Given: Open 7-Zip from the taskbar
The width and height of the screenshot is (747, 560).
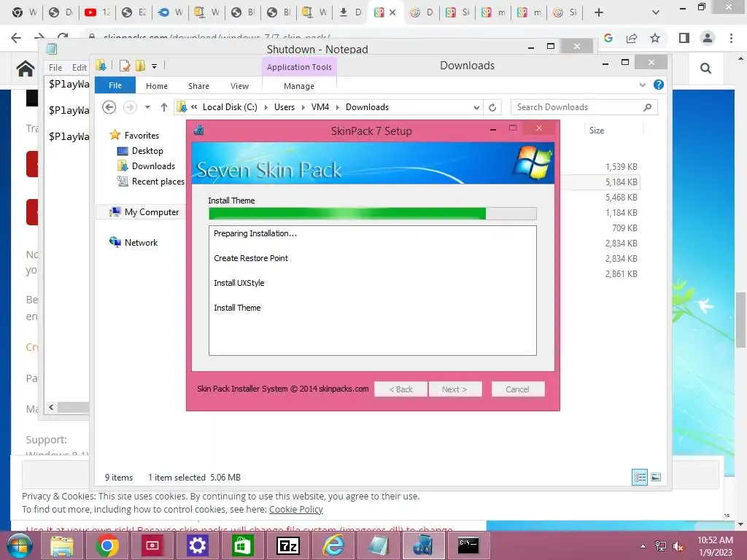Looking at the screenshot, I should (287, 545).
